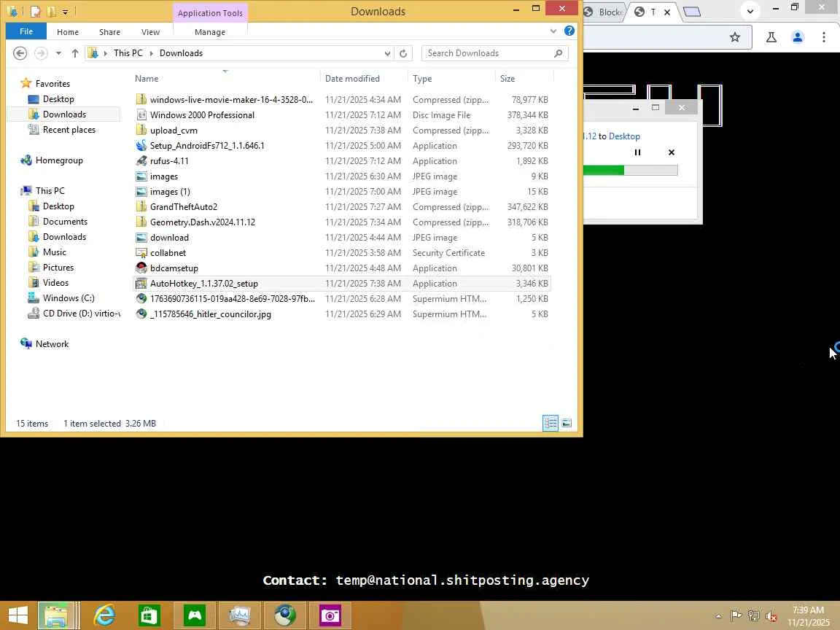The width and height of the screenshot is (840, 630).
Task: Open Desktop under Favorites
Action: tap(58, 99)
